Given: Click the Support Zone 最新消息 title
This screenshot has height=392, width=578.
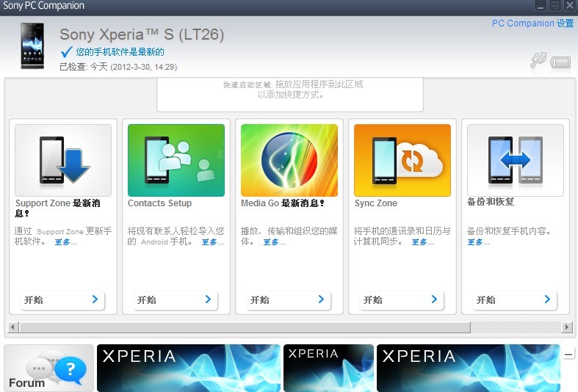Looking at the screenshot, I should [x=57, y=208].
